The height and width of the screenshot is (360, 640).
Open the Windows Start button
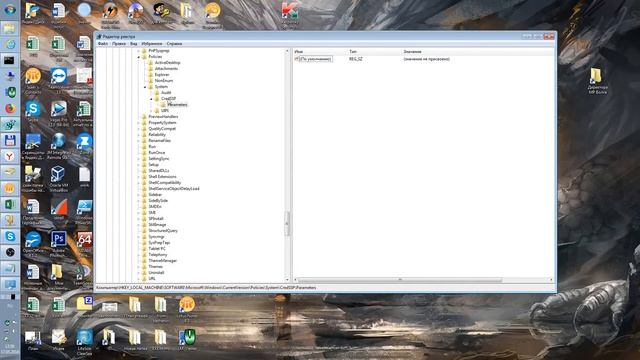coord(10,9)
